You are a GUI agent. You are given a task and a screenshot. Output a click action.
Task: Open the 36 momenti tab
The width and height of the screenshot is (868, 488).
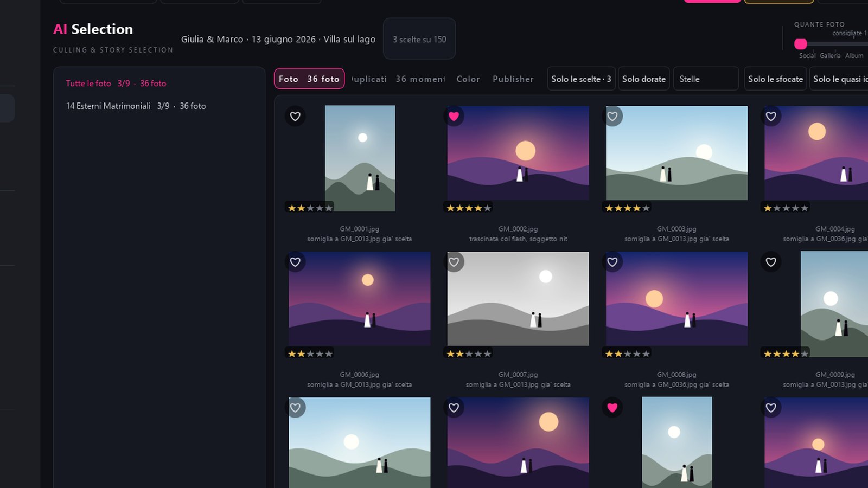[420, 79]
